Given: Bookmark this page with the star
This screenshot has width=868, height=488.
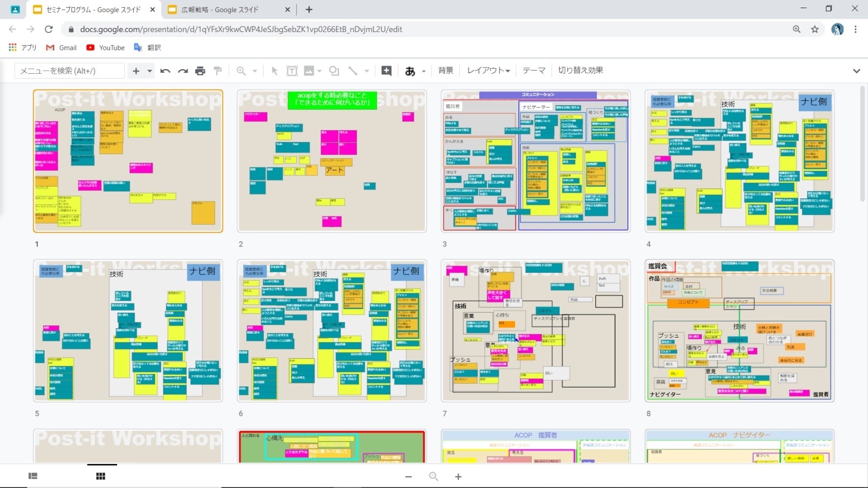Looking at the screenshot, I should click(815, 29).
